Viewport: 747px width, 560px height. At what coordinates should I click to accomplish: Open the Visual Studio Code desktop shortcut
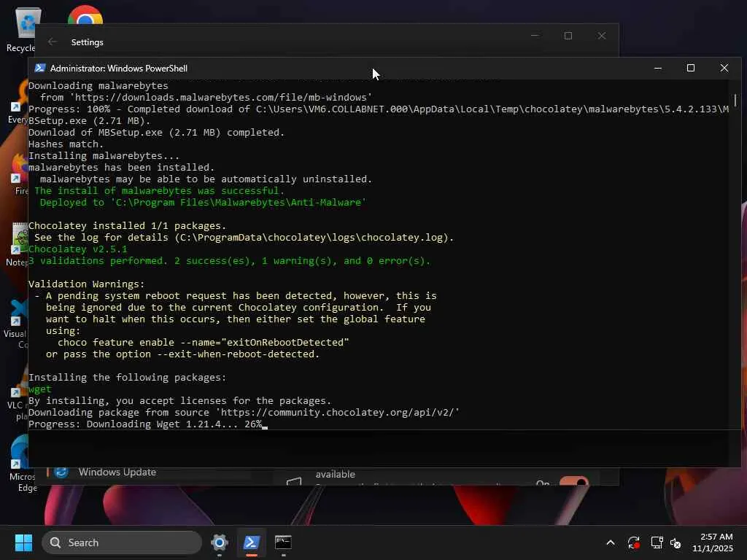click(16, 324)
